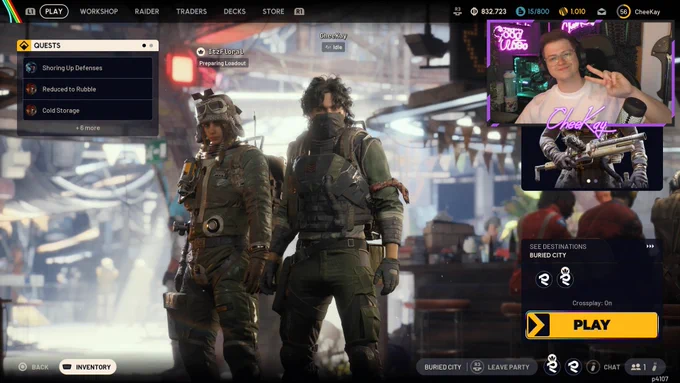Click the BURIED CITY label in bottom bar

pyautogui.click(x=443, y=367)
